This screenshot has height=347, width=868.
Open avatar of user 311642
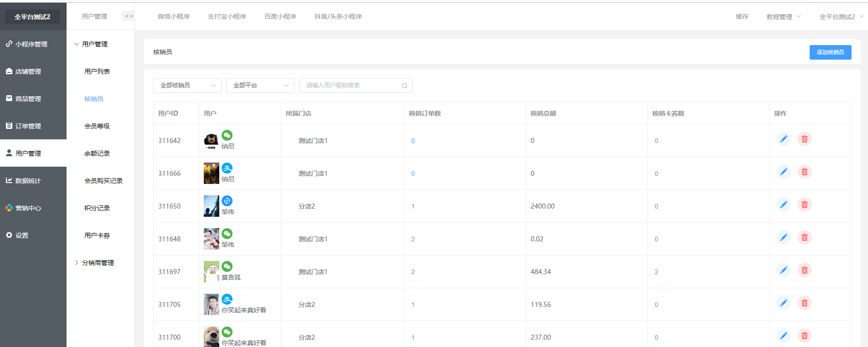pyautogui.click(x=211, y=141)
